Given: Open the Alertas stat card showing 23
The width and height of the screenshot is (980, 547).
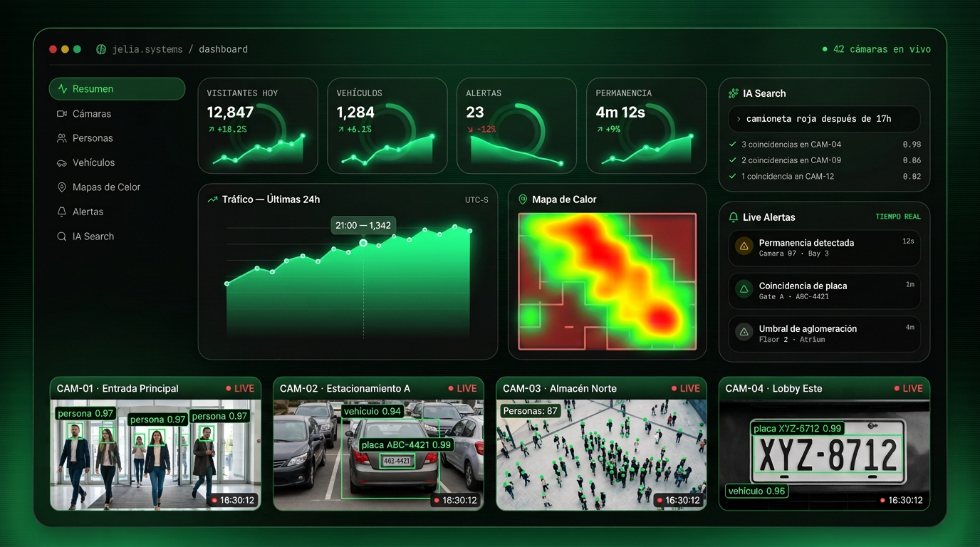Looking at the screenshot, I should [x=516, y=125].
